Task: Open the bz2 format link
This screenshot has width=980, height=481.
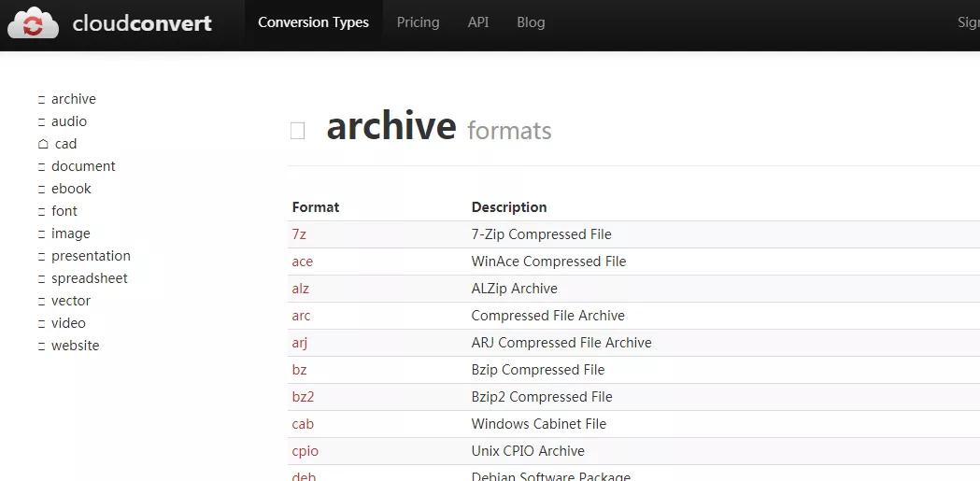Action: click(x=303, y=397)
